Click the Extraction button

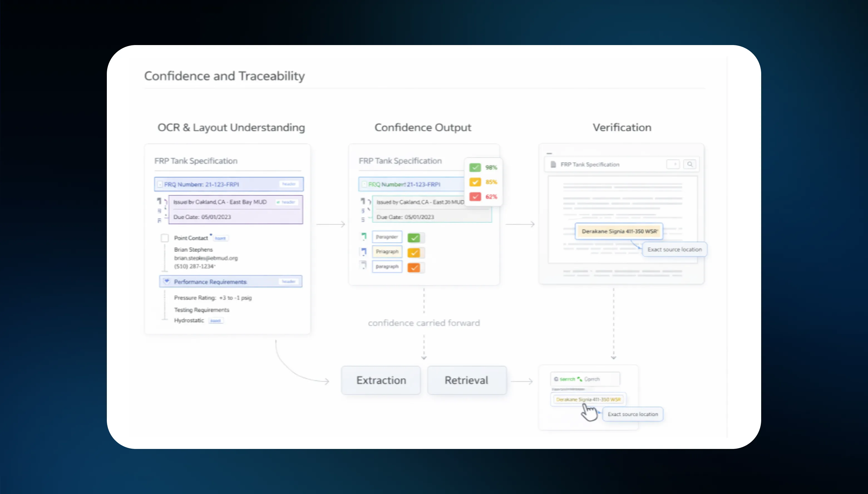[x=381, y=380]
